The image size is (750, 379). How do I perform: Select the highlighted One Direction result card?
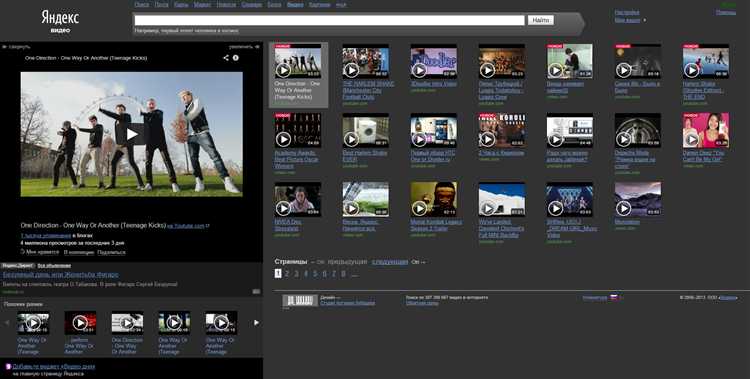tap(298, 75)
